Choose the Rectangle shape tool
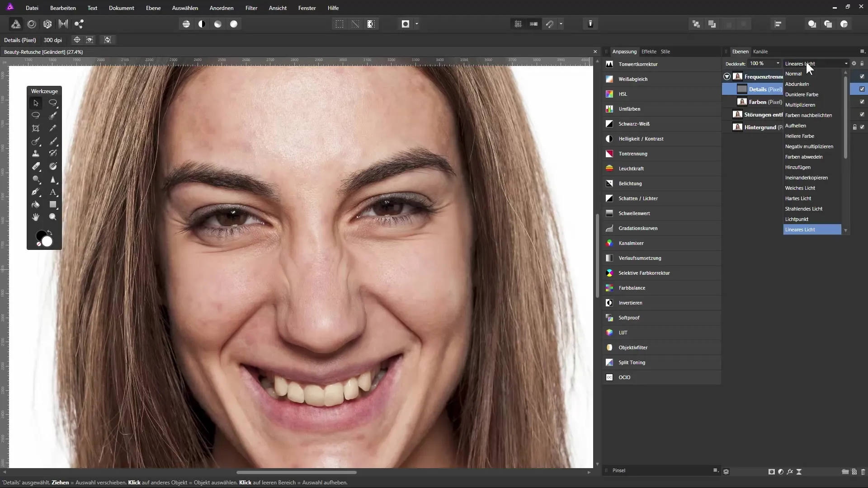 (x=53, y=205)
